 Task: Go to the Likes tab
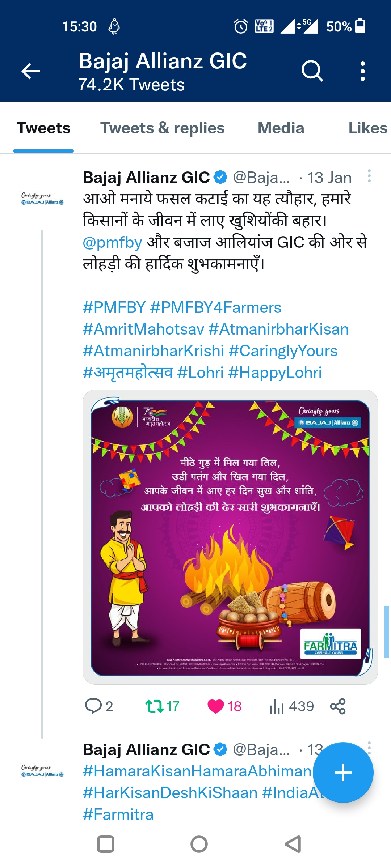367,128
